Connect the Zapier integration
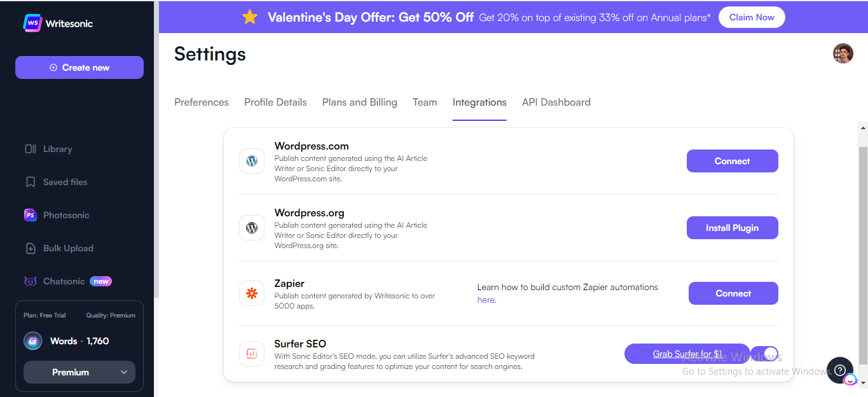The width and height of the screenshot is (868, 397). click(x=733, y=293)
